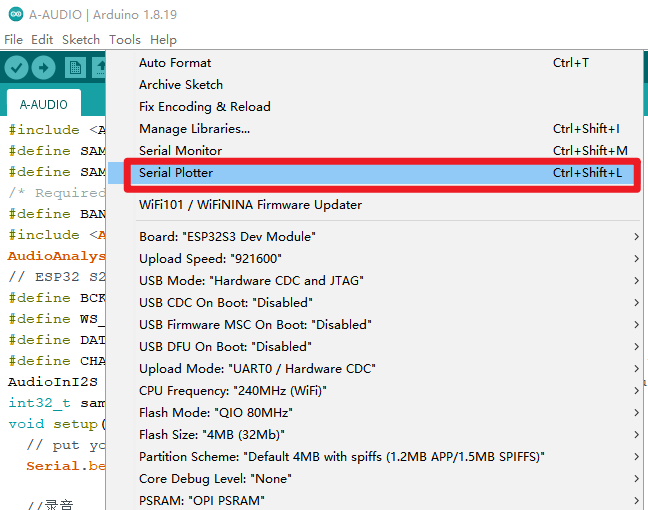The width and height of the screenshot is (648, 510).
Task: Click the 'AudioAnalys' code line
Action: pos(57,256)
